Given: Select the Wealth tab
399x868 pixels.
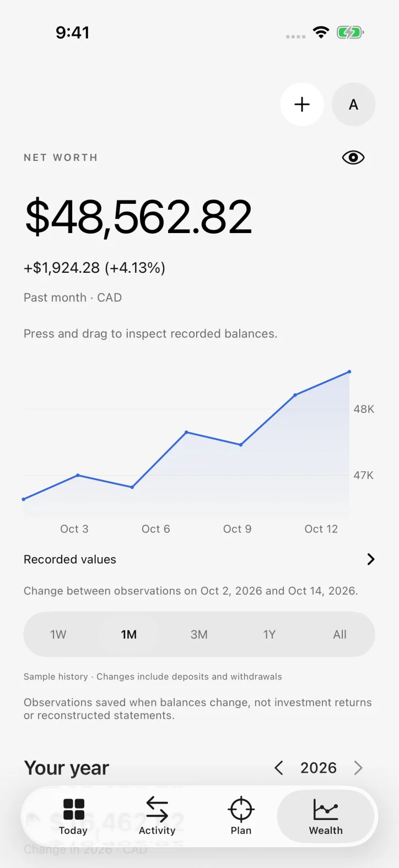Looking at the screenshot, I should (326, 816).
